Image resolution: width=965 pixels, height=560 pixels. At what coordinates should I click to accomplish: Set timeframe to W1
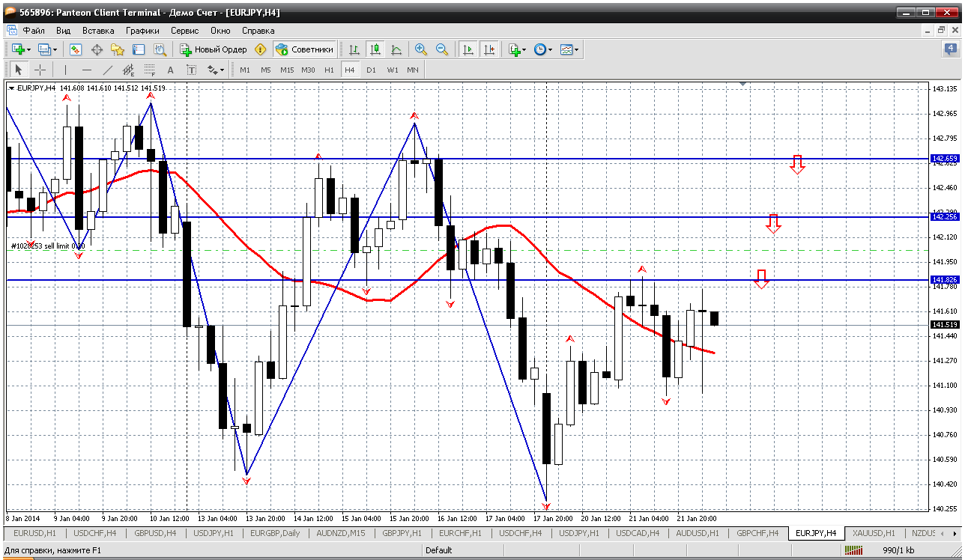click(x=393, y=70)
